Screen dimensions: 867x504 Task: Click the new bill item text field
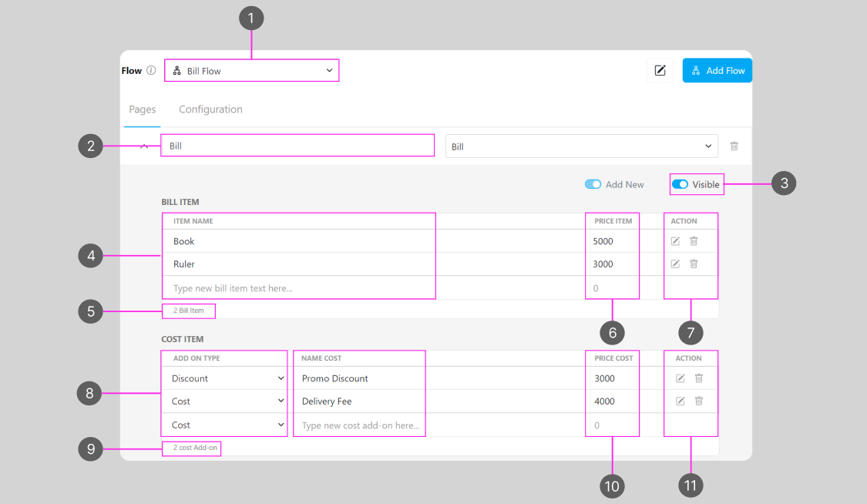pyautogui.click(x=298, y=288)
